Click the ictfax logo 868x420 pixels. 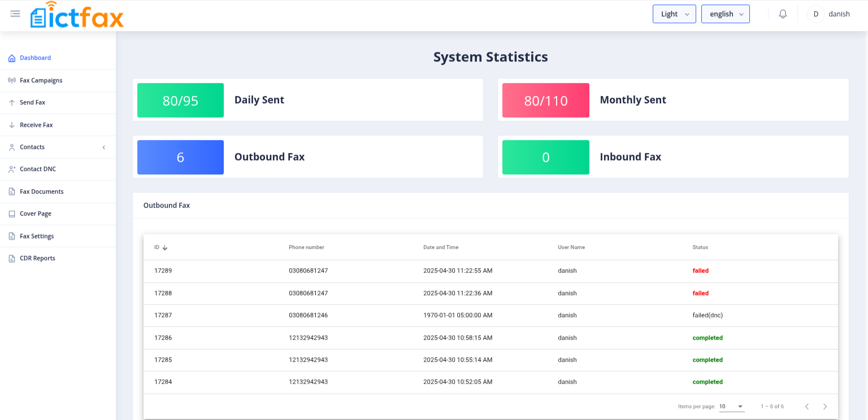77,15
